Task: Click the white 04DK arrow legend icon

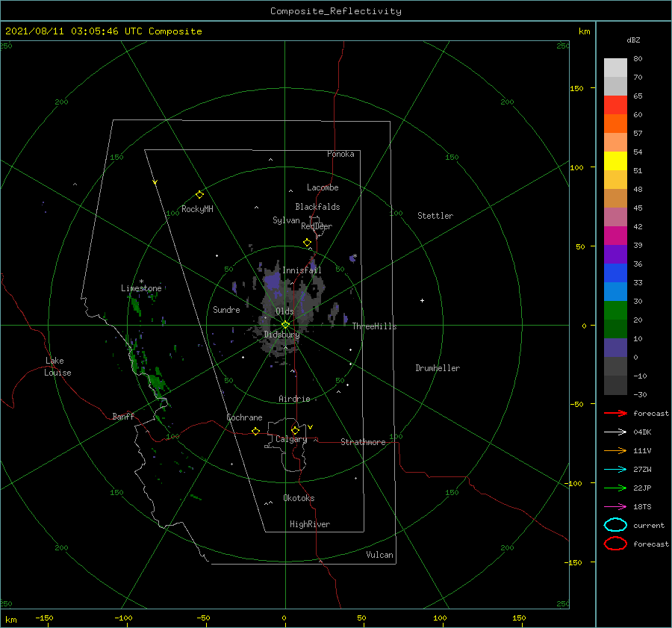Action: coord(615,432)
